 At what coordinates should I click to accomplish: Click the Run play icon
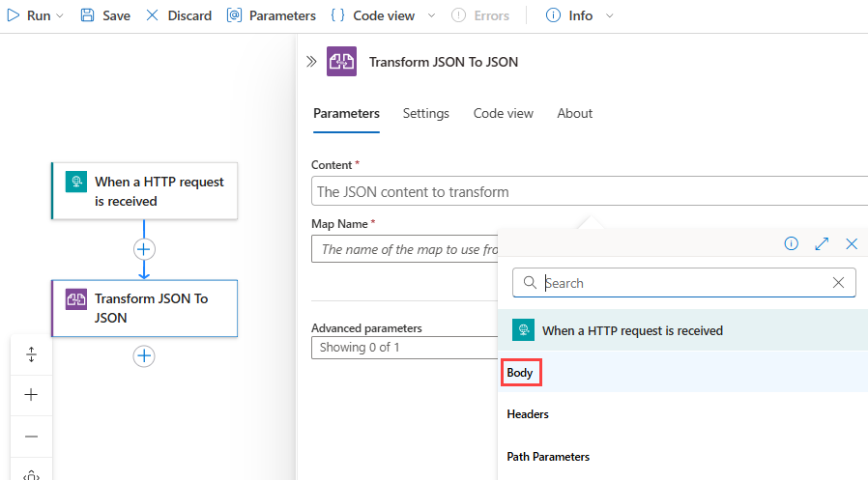coord(14,15)
